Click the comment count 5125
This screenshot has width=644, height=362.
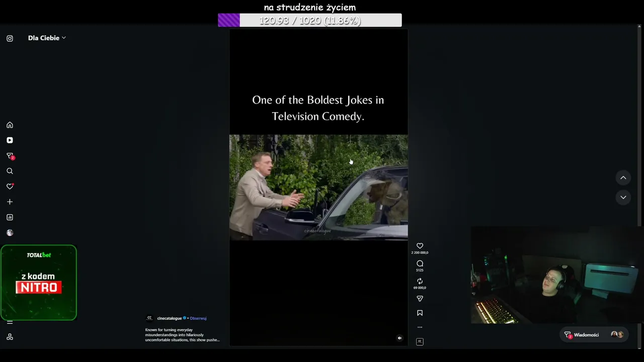(x=420, y=270)
